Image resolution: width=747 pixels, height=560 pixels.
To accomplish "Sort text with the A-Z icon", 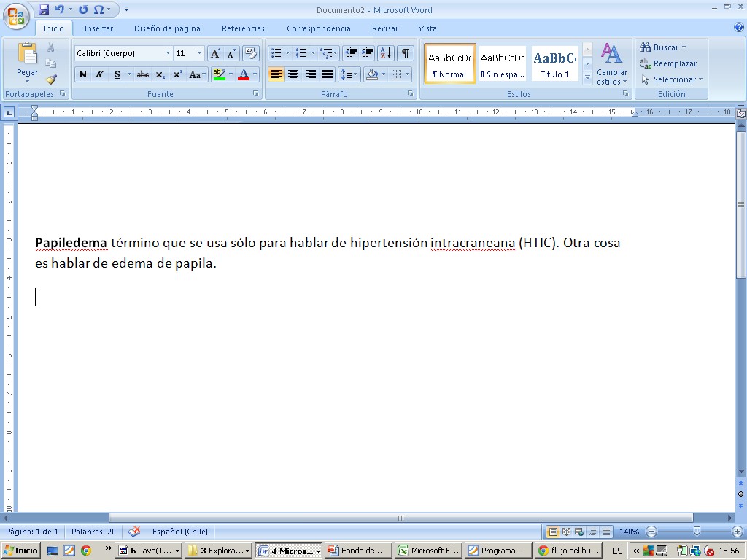I will click(x=386, y=53).
